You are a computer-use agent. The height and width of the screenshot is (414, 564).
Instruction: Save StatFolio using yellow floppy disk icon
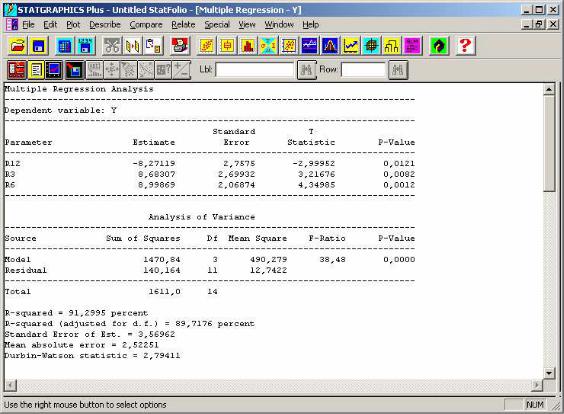[x=38, y=46]
